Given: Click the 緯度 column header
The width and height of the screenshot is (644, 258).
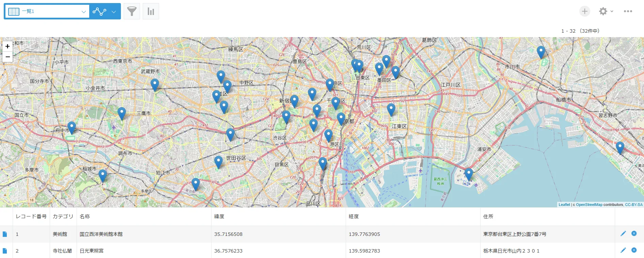Looking at the screenshot, I should coord(219,216).
